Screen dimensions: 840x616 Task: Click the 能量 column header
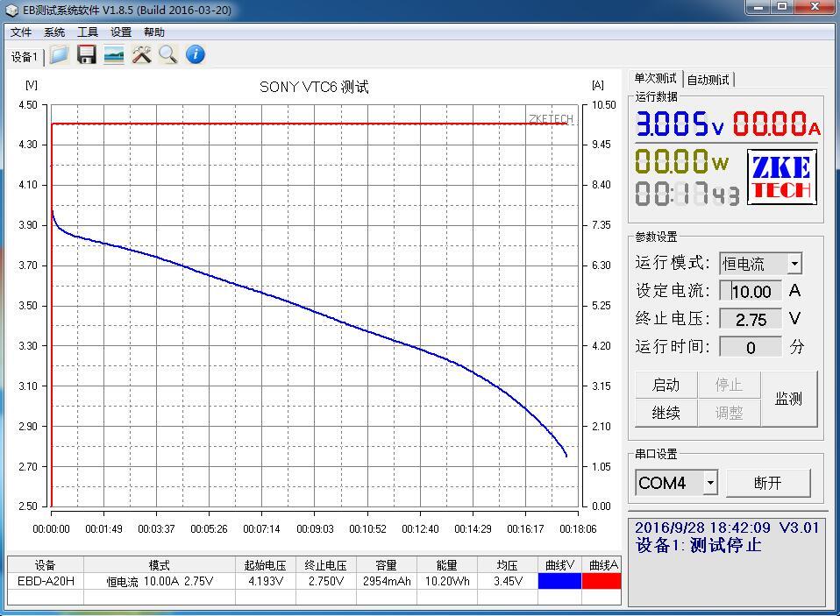(x=447, y=565)
